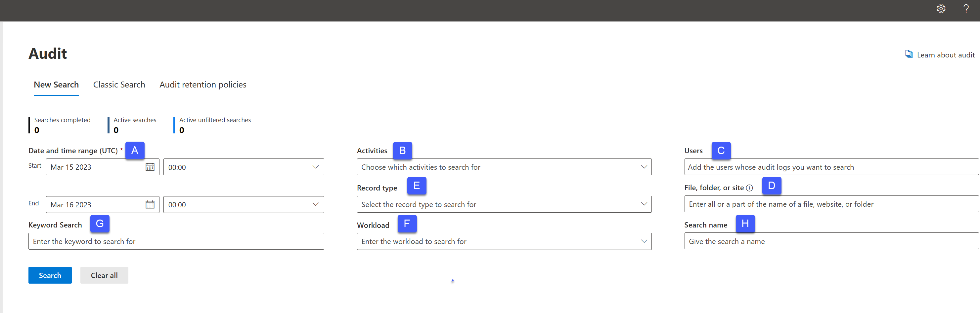Select the New Search tab
This screenshot has width=980, height=313.
tap(56, 84)
